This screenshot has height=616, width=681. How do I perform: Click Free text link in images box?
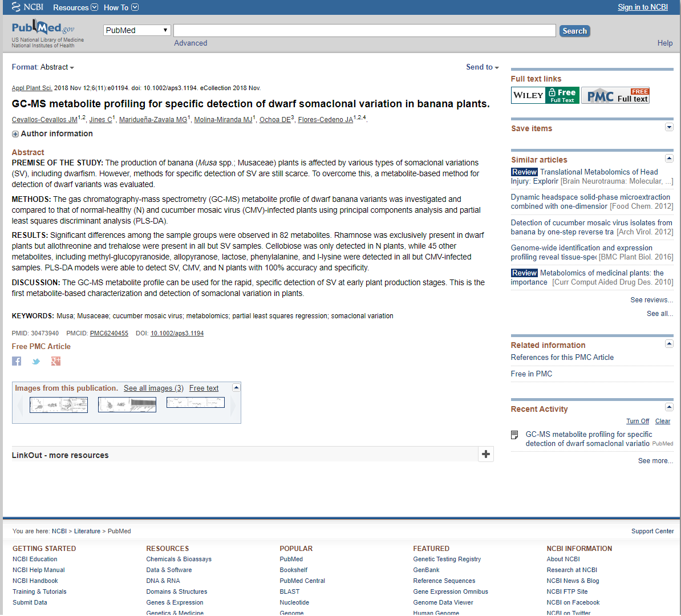[x=204, y=388]
